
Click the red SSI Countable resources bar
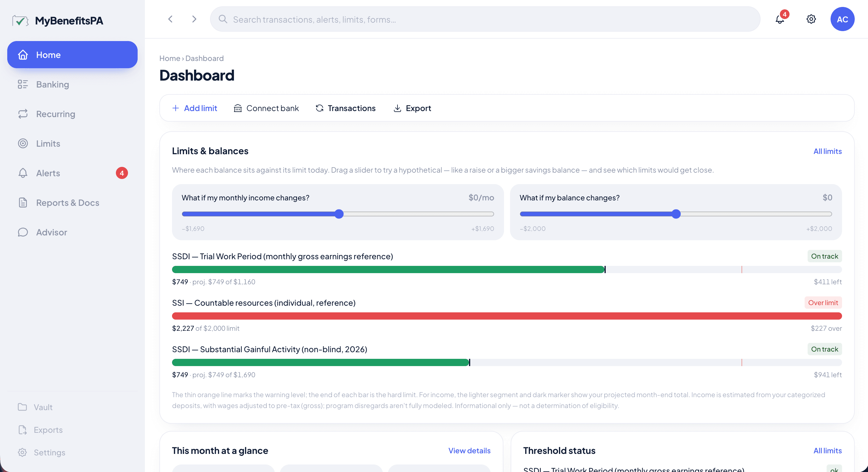point(507,316)
